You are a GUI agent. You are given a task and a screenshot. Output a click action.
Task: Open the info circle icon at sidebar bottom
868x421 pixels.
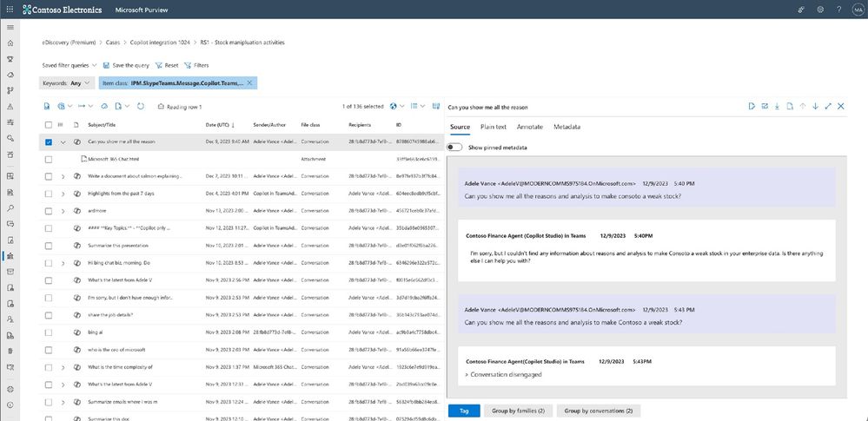10,405
